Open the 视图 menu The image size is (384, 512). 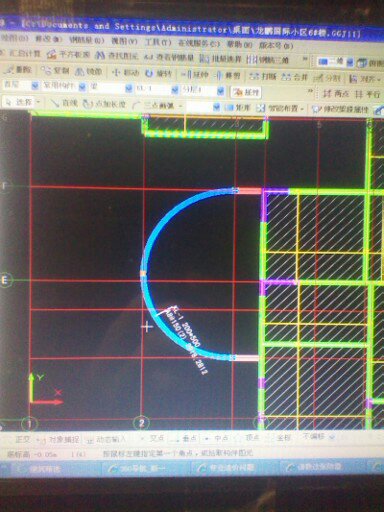coord(124,41)
